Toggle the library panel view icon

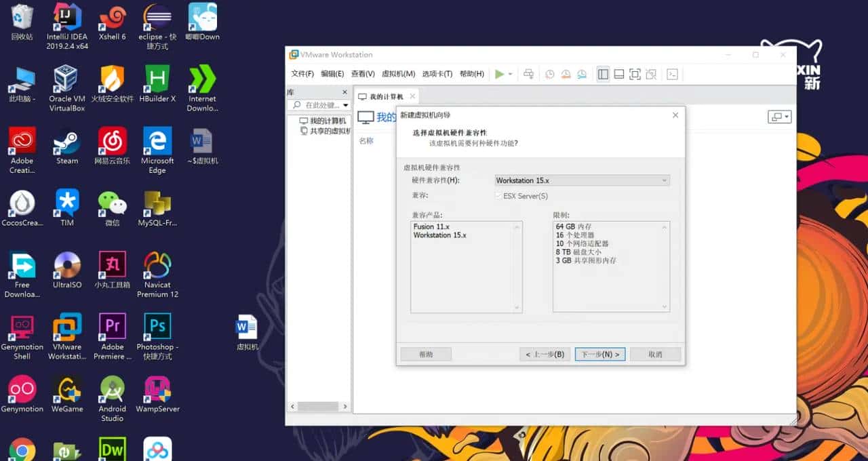tap(604, 74)
